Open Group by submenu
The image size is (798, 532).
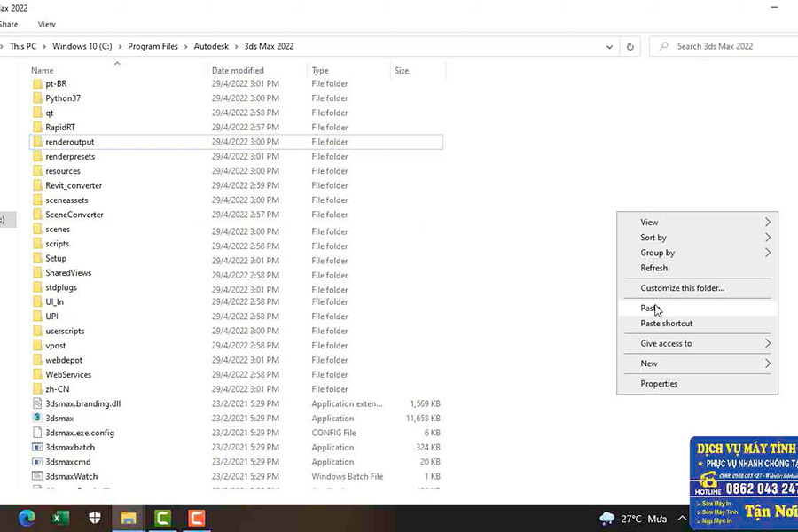tap(697, 253)
